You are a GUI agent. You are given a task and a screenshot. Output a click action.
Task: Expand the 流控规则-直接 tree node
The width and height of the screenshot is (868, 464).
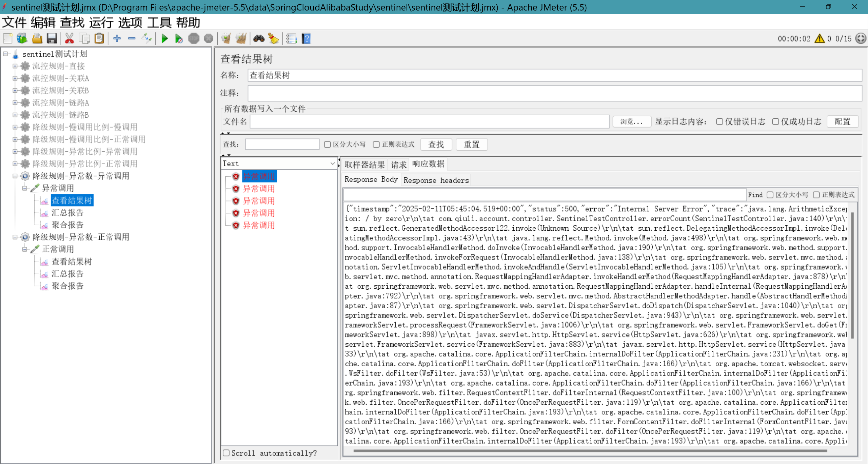click(15, 66)
